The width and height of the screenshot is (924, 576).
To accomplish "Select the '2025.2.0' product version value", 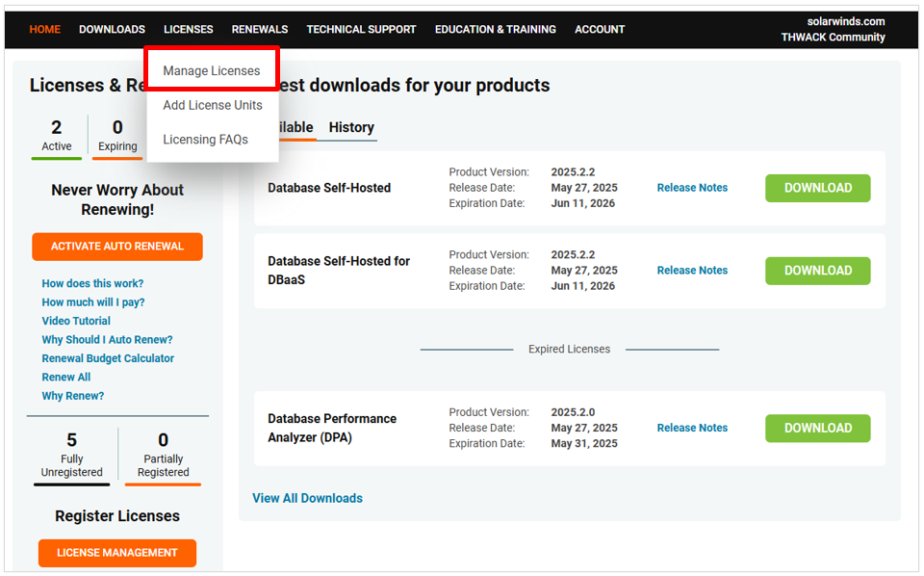I will click(573, 412).
